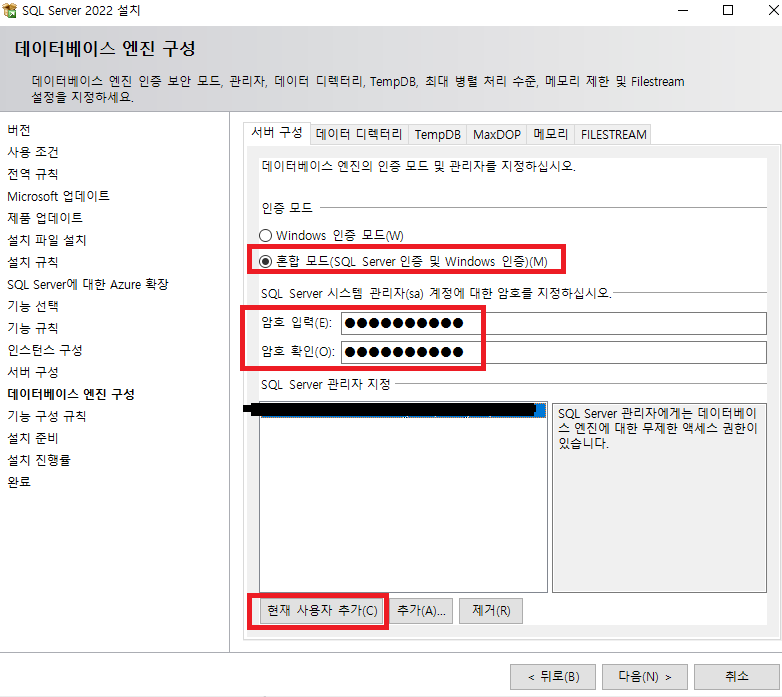
Task: Click the SQL Server setup title bar icon
Action: pyautogui.click(x=9, y=10)
